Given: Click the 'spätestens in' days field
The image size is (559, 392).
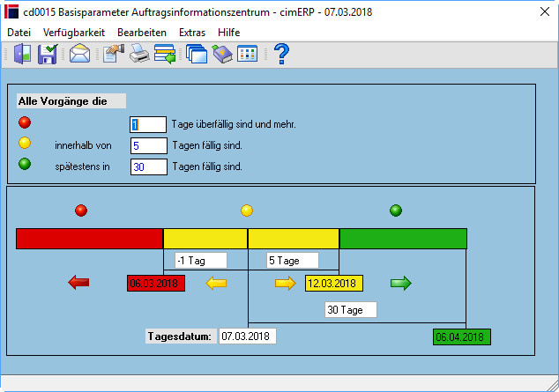Looking at the screenshot, I should point(149,166).
